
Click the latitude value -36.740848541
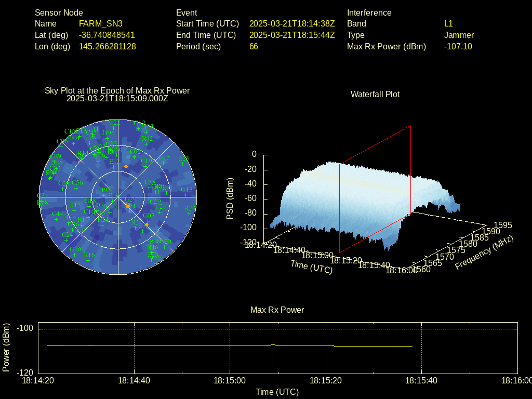107,35
